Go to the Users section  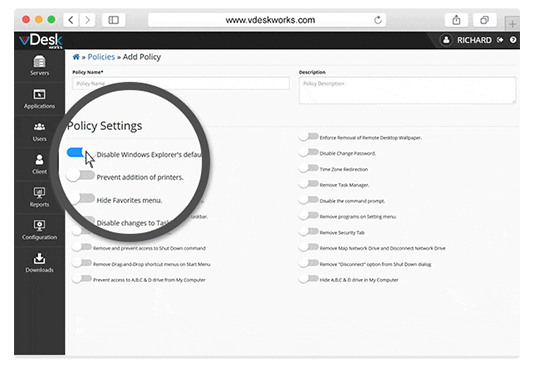tap(39, 131)
